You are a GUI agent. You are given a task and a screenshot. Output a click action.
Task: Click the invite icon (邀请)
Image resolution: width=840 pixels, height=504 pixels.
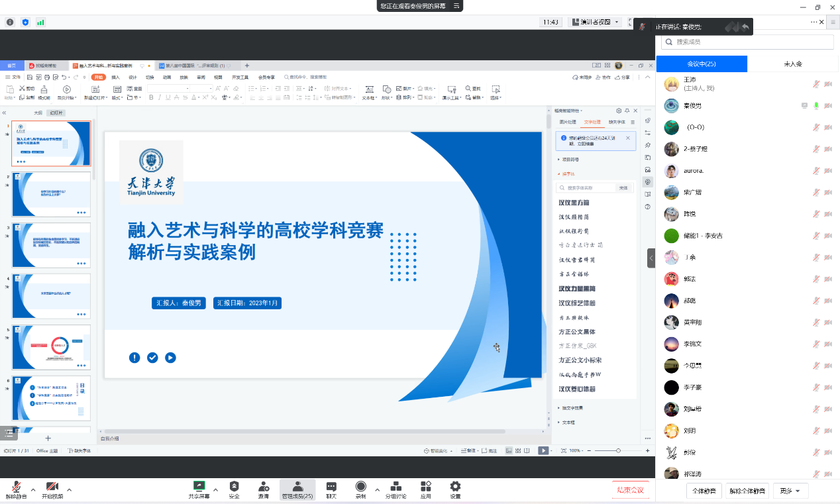pos(264,489)
